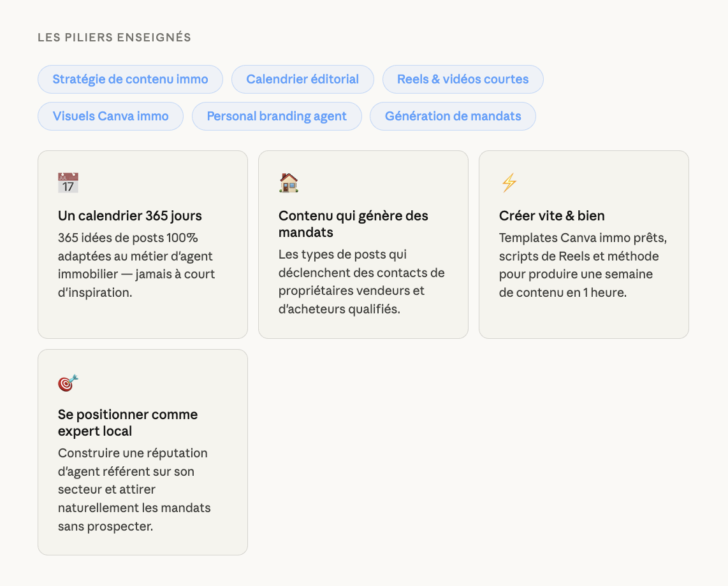
Task: Choose the 'Reels & vidéos courtes' pill
Action: [463, 80]
